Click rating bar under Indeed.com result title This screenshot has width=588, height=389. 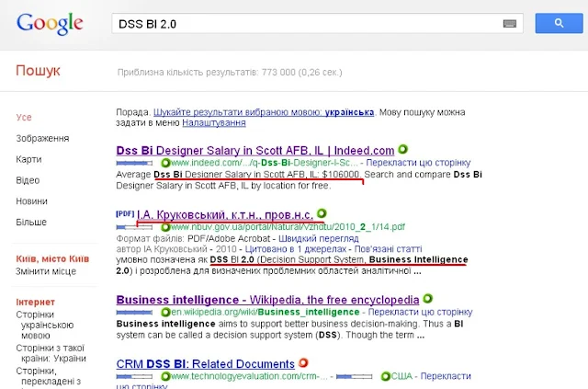click(134, 163)
